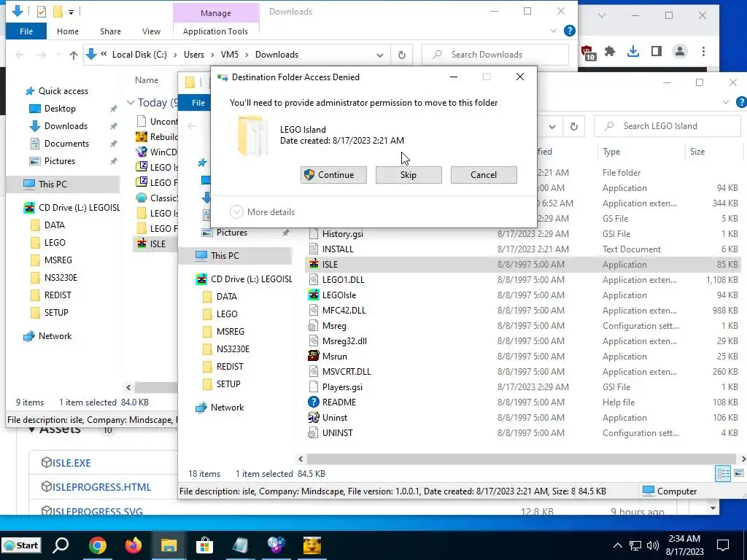Open Chrome three-dot menu
The width and height of the screenshot is (747, 560).
click(x=703, y=52)
